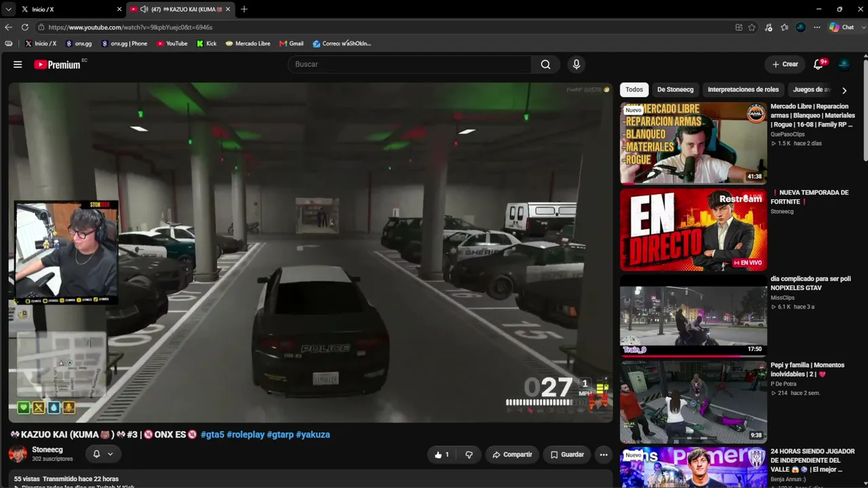Click the Crear button
The image size is (868, 488).
tap(785, 64)
